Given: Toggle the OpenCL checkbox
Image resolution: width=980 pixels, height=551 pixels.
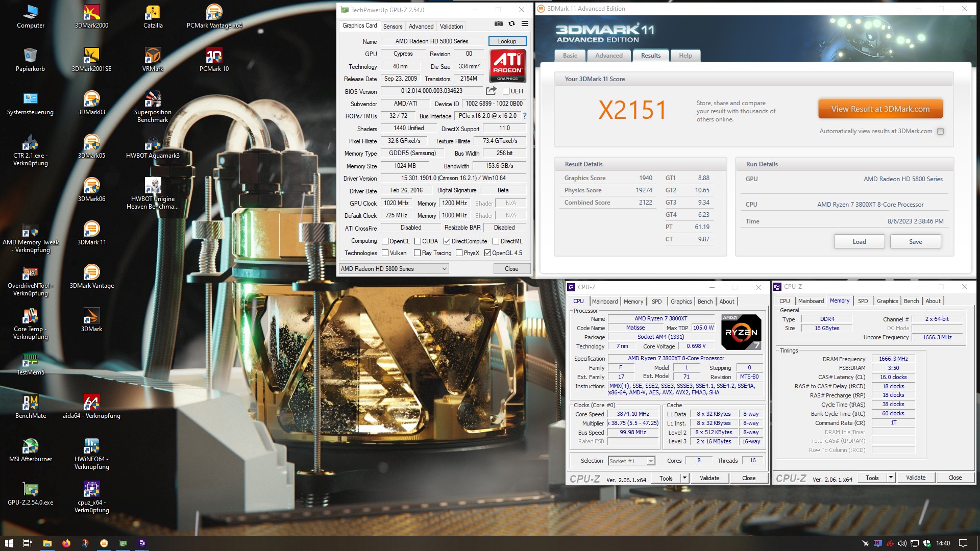Looking at the screenshot, I should [x=385, y=241].
